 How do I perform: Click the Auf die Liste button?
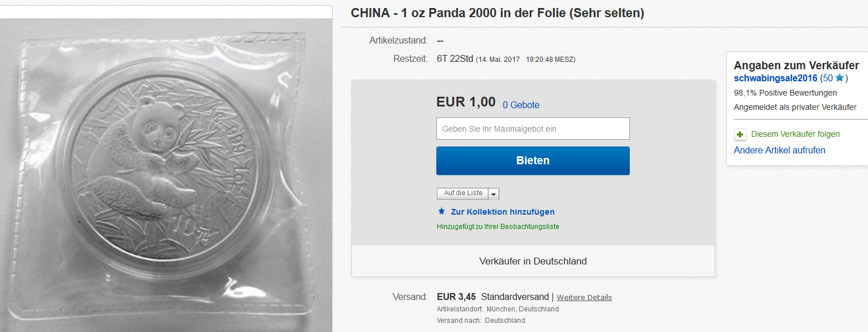click(463, 193)
